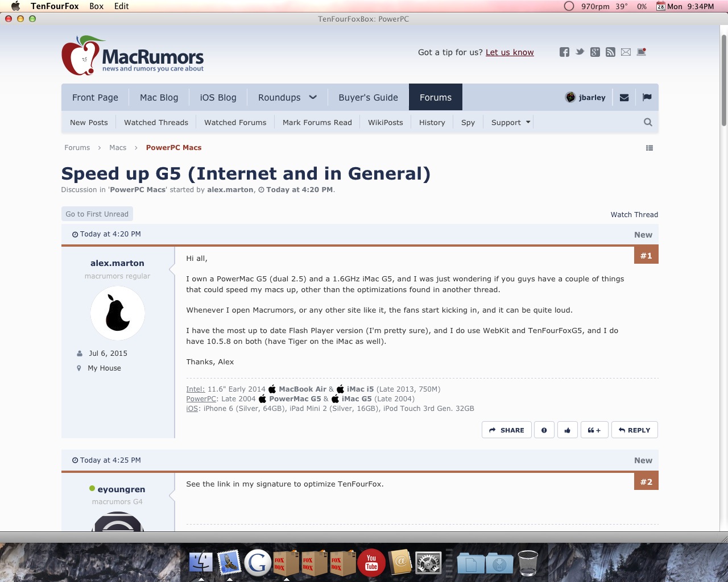The height and width of the screenshot is (582, 728).
Task: Open Watched Threads
Action: [156, 122]
